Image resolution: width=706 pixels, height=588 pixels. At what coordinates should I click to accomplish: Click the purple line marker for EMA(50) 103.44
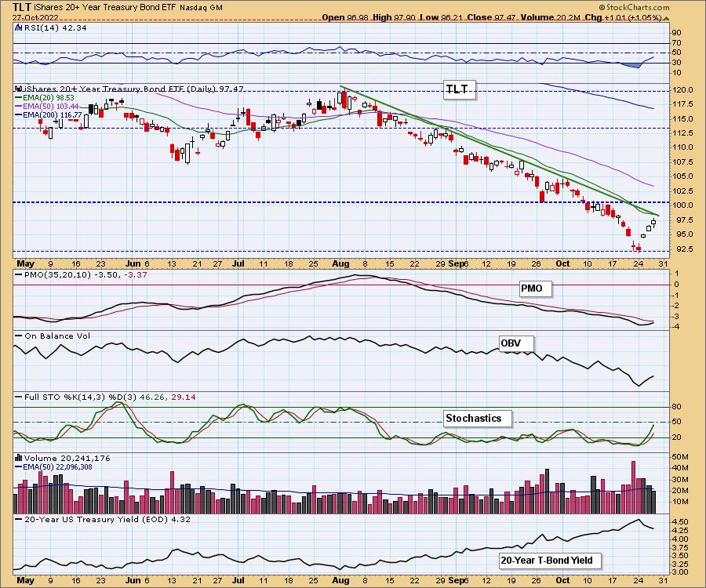tap(18, 106)
